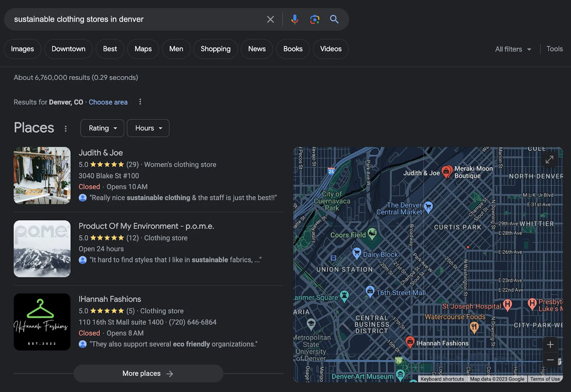This screenshot has width=571, height=392.
Task: Click the 'Opens 10 AM' hours text
Action: 127,187
